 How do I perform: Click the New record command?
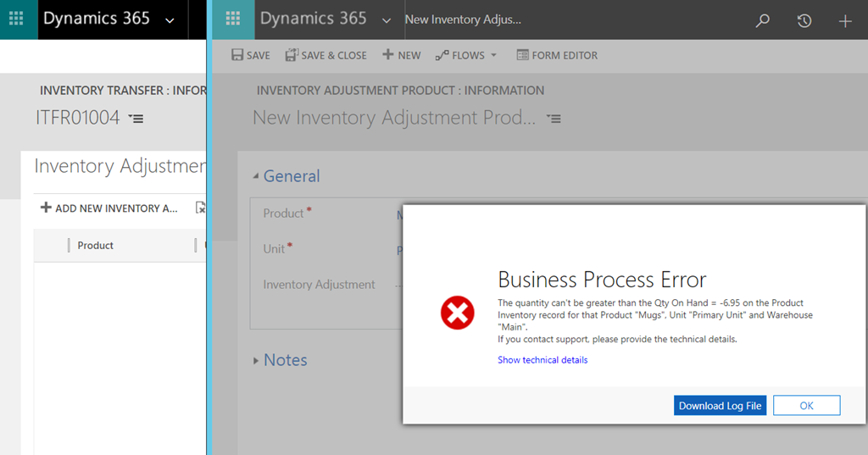401,55
